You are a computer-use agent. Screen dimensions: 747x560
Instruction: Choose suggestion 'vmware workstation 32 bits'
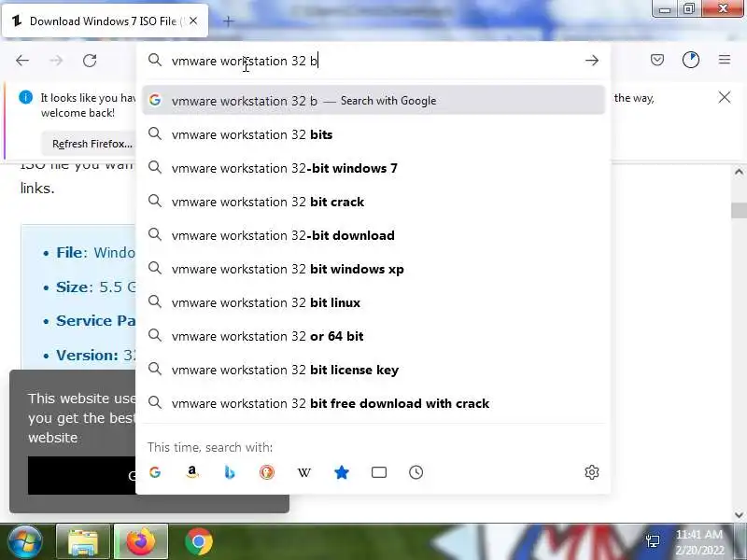[x=373, y=134]
